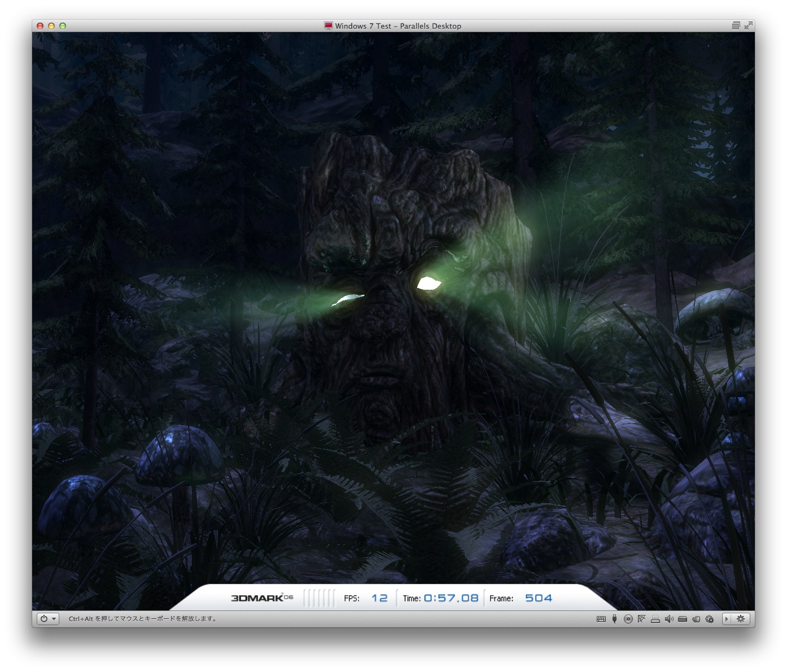
Task: Click the red close window button
Action: 40,26
